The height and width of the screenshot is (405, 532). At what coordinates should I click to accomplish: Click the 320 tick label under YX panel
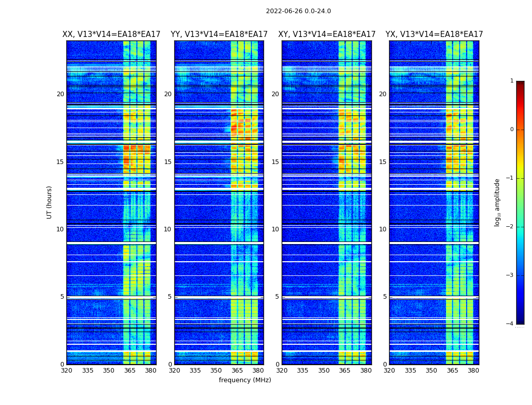click(x=389, y=371)
